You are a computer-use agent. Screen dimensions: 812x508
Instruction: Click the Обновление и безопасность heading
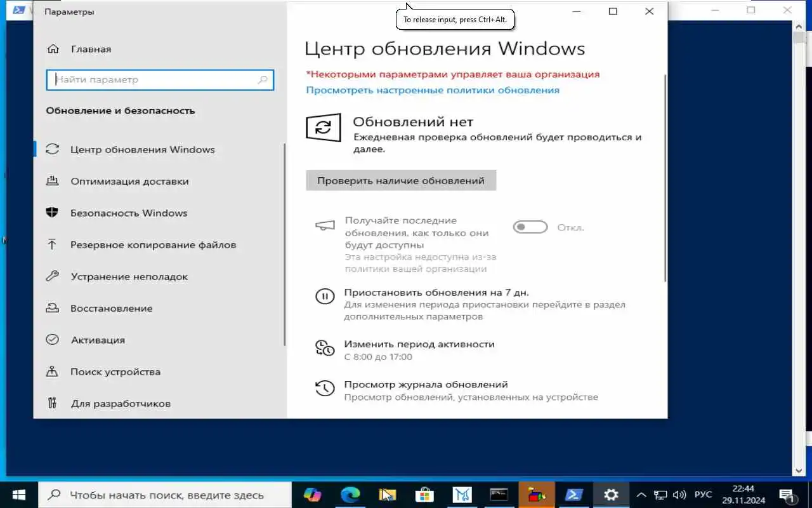[121, 110]
